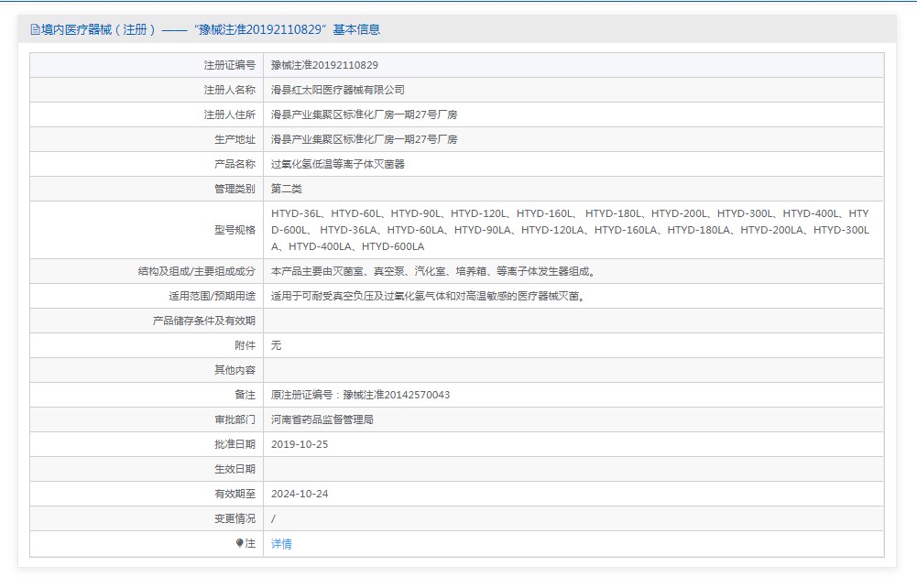The width and height of the screenshot is (917, 588).
Task: Select the 注册证编号 label cell
Action: point(229,65)
